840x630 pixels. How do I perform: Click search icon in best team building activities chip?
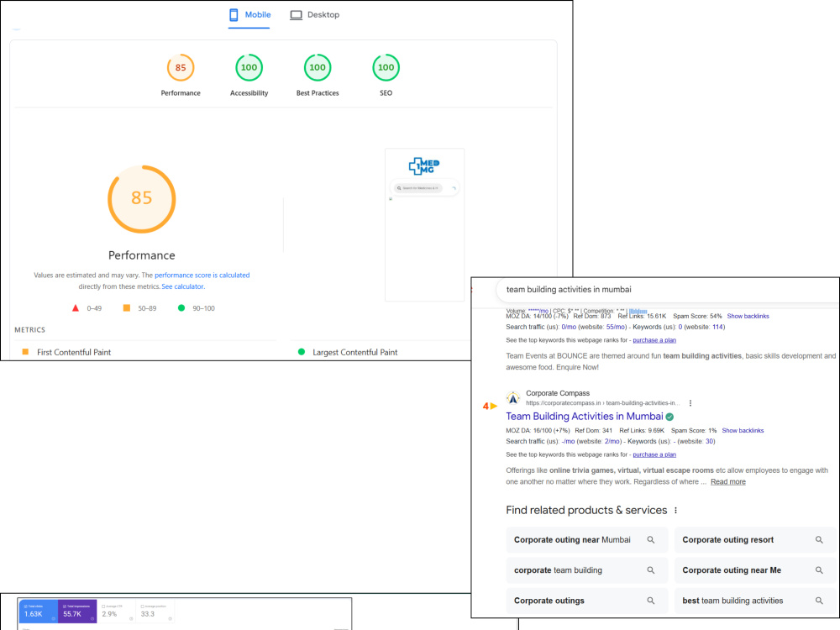819,601
